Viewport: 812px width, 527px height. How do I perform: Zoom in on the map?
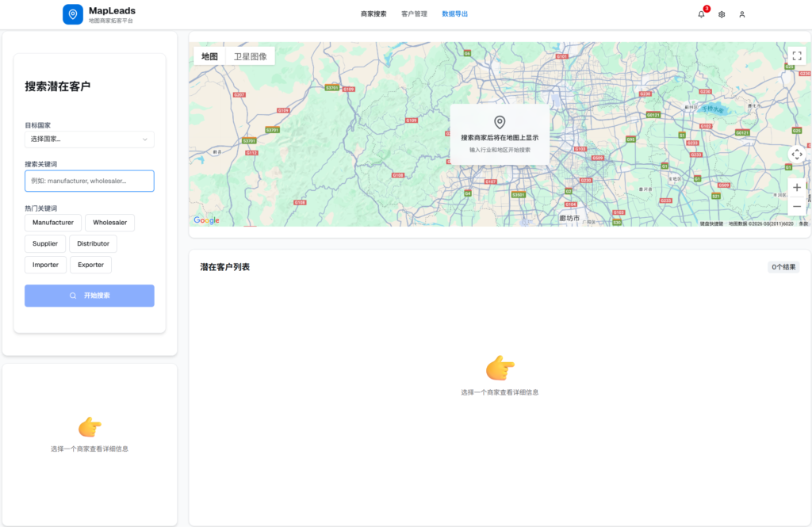[797, 188]
